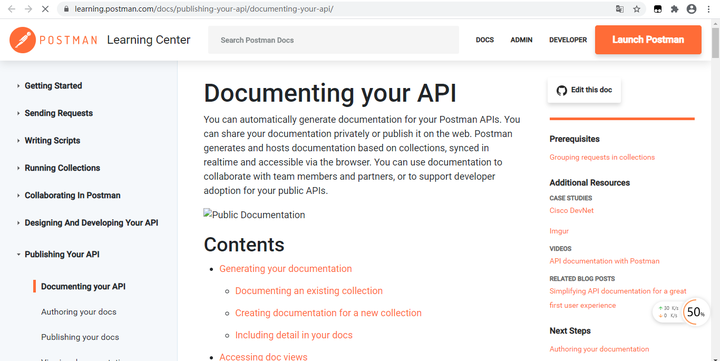The image size is (720, 361).
Task: Open the translate page icon in address bar
Action: (x=619, y=9)
